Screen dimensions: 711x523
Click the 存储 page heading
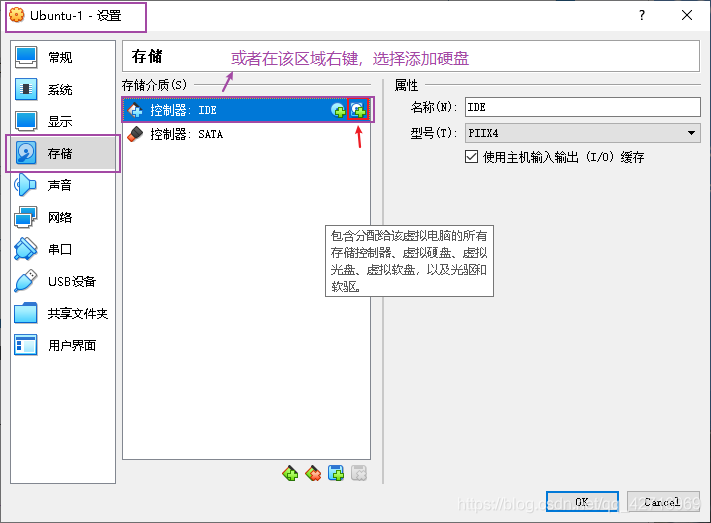point(147,56)
